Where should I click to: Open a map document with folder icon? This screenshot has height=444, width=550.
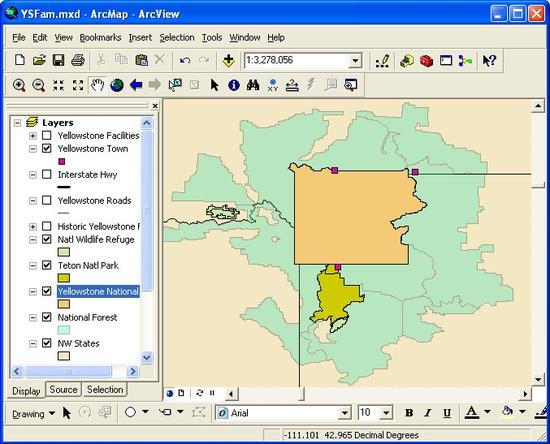point(39,60)
